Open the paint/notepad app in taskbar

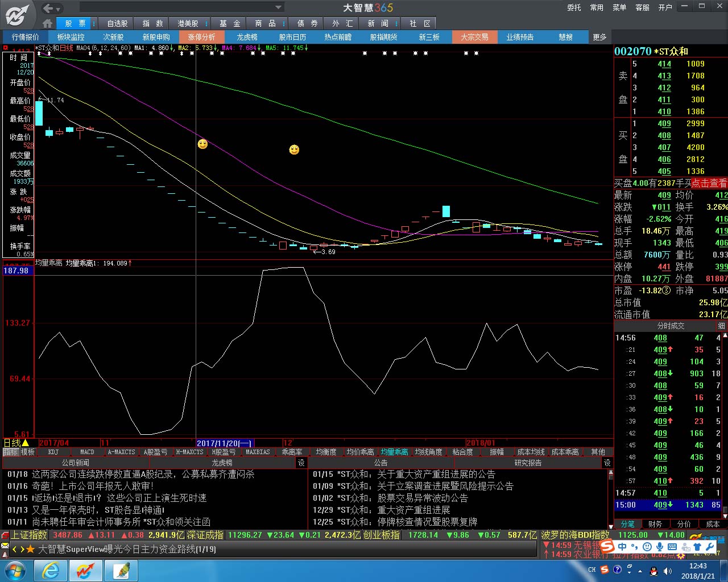[x=121, y=570]
